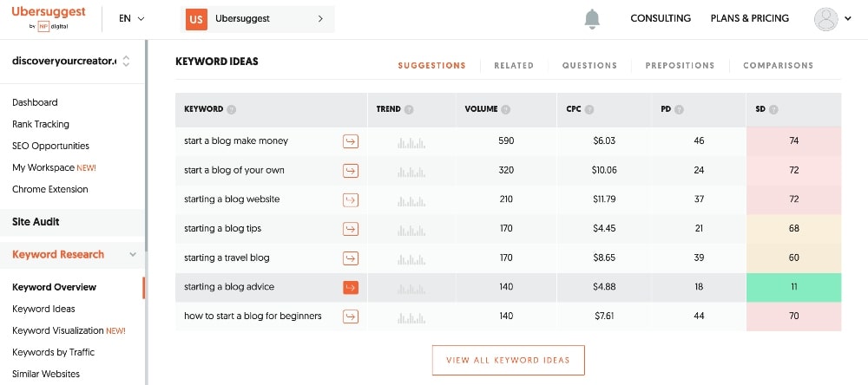Click the Ubersuggest logo
Screen dimensions: 868x385
[x=48, y=17]
